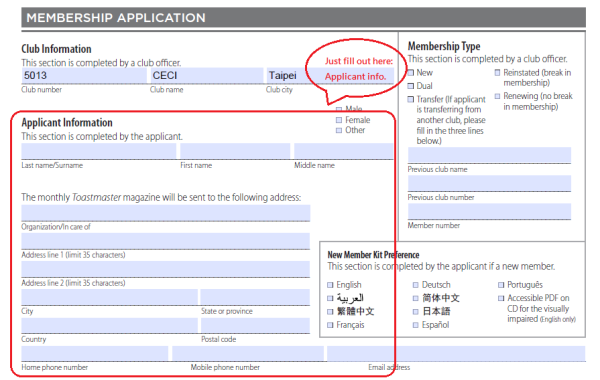This screenshot has width=600, height=380.
Task: Select Deutsch kit preference checkbox
Action: click(x=416, y=285)
